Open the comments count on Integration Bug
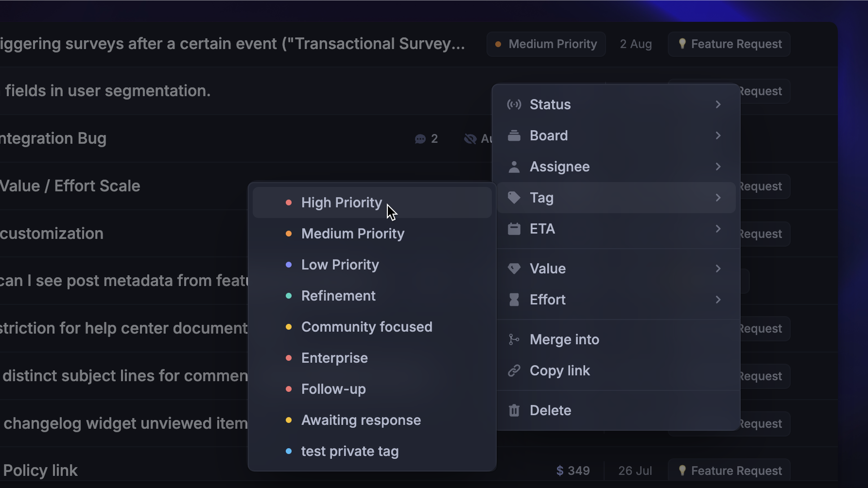 426,139
